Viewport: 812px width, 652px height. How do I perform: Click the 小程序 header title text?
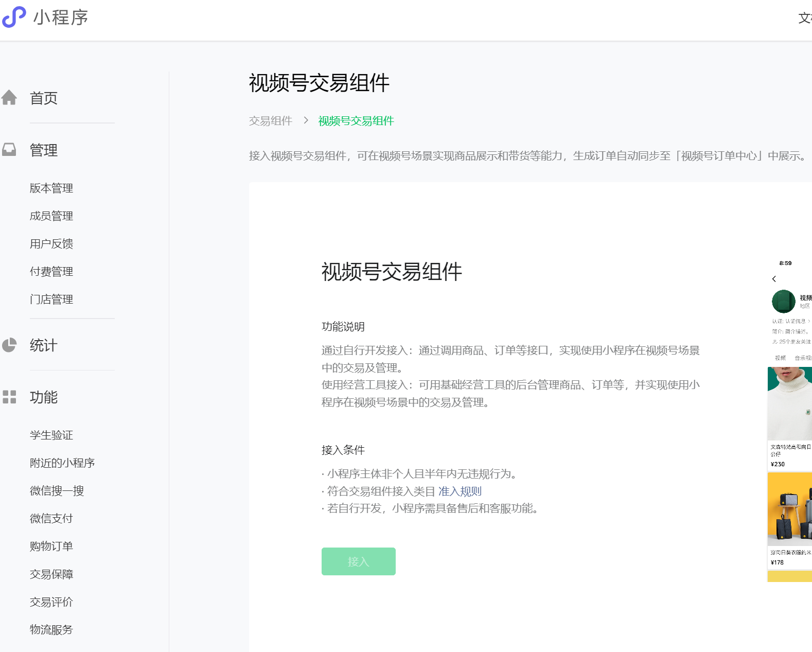click(61, 17)
